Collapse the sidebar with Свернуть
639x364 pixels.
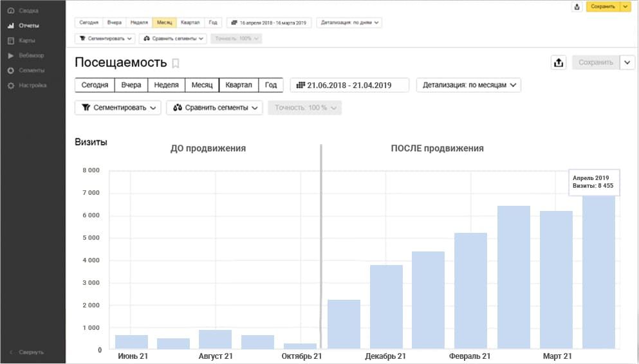click(x=27, y=352)
